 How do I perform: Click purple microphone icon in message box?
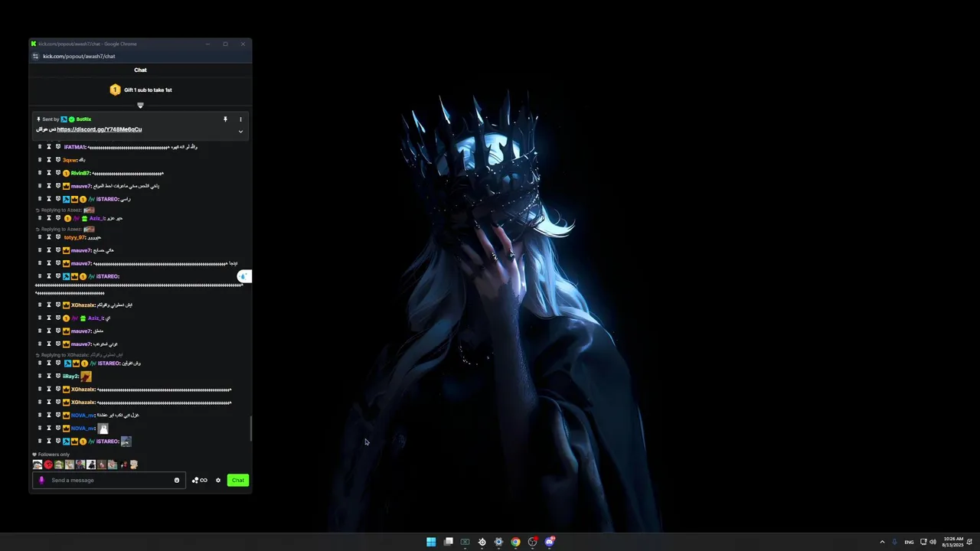(41, 481)
